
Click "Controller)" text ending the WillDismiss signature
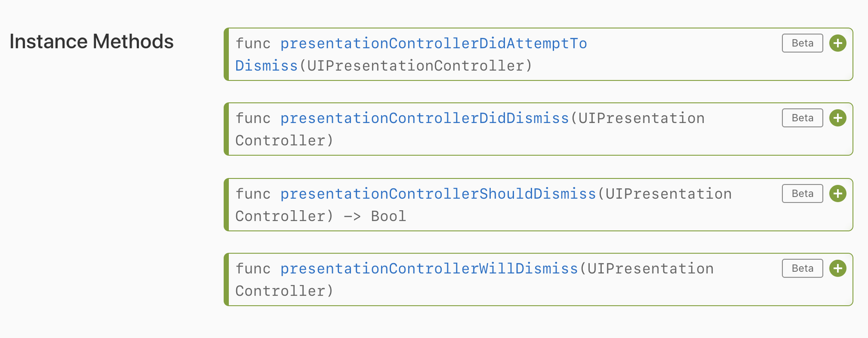(284, 291)
